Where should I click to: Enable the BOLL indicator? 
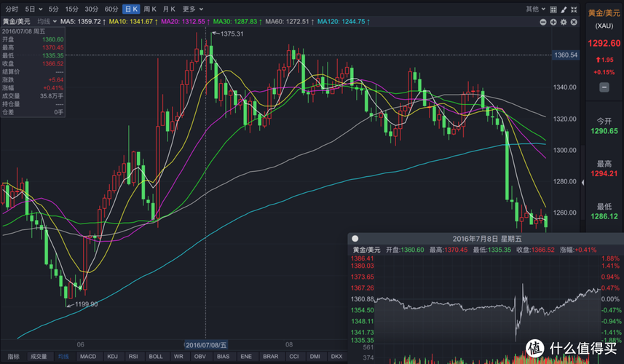click(x=155, y=357)
